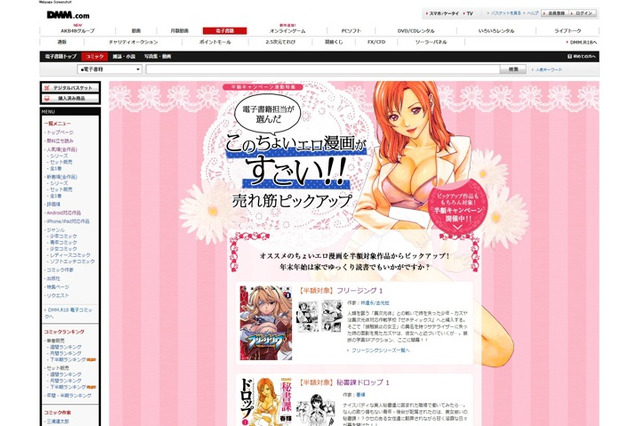Open the DVD/CDレンタル menu item
The width and height of the screenshot is (640, 426).
[x=416, y=31]
